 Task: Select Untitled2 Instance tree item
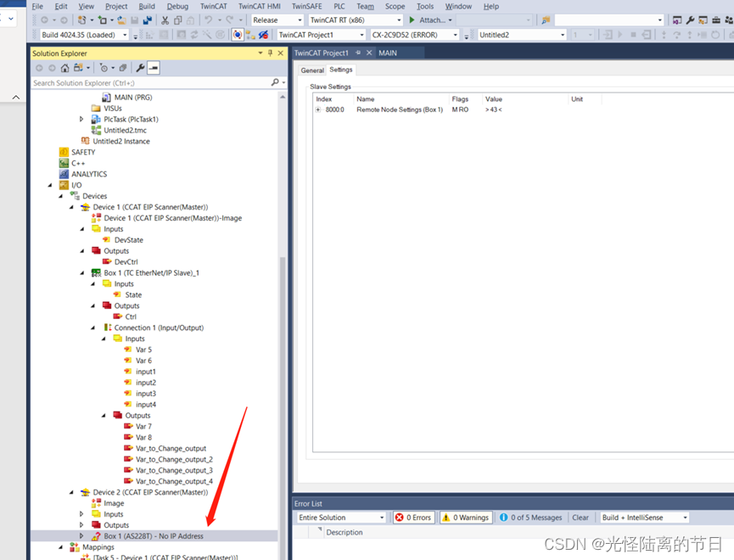(121, 141)
